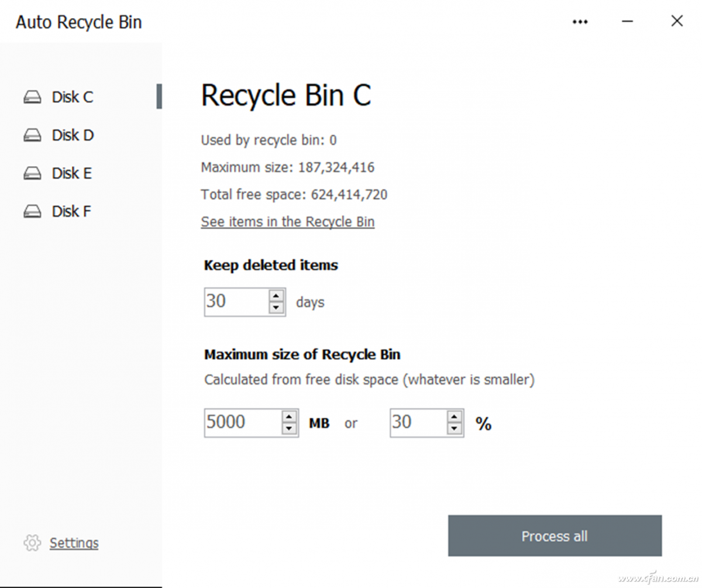
Task: Open the three-dot more options menu
Action: pos(580,22)
